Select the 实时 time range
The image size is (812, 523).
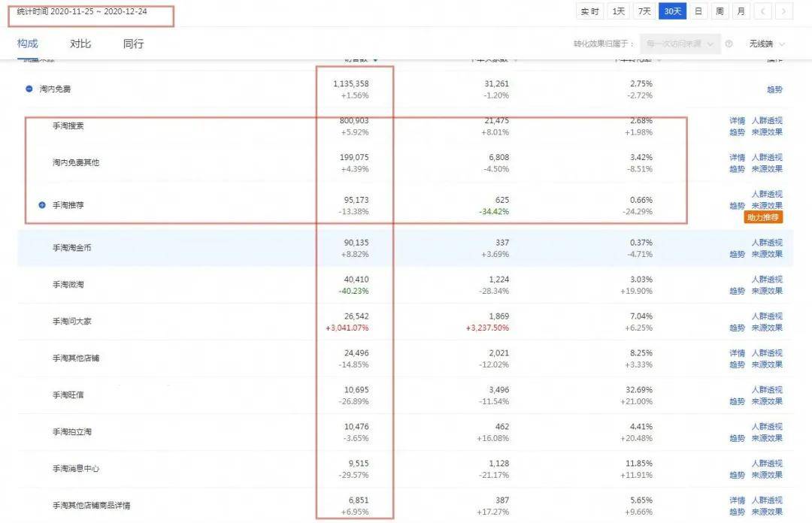click(x=590, y=11)
